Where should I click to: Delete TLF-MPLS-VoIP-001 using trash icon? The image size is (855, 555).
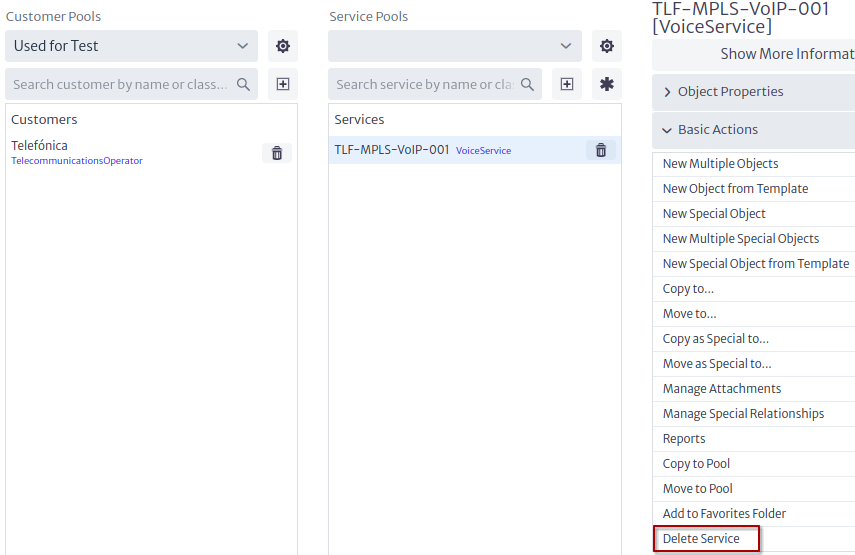(601, 150)
